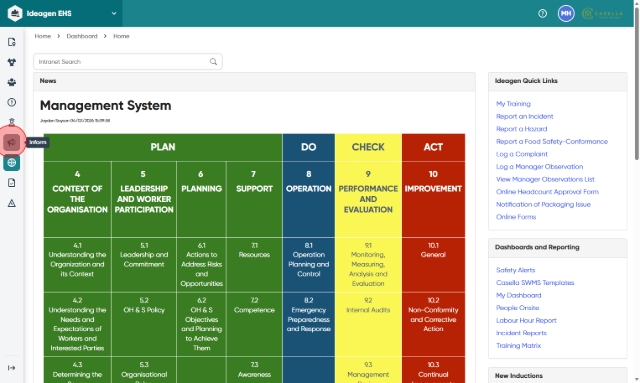The height and width of the screenshot is (383, 640).
Task: Click 10.2 Non-Conformity and Corrective Action cell
Action: click(433, 324)
